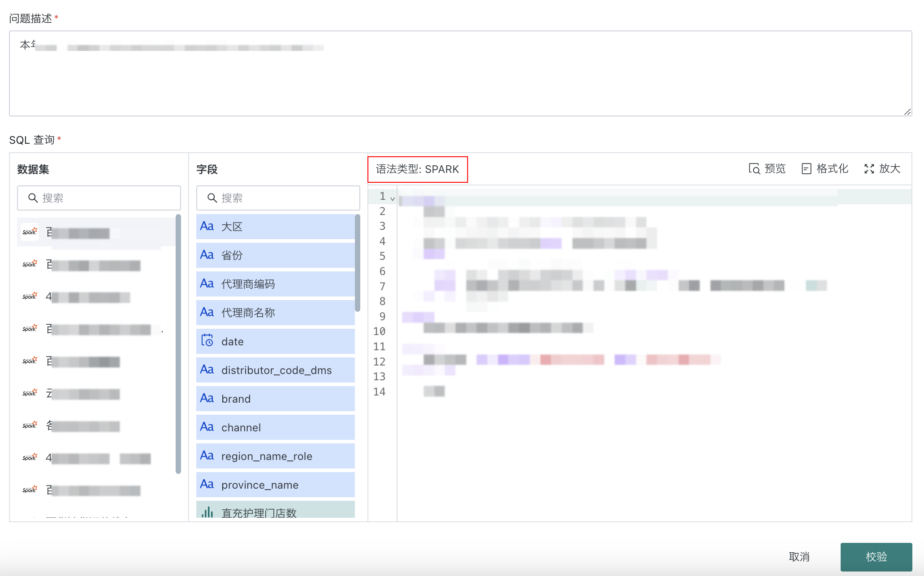Click the search icon in the 数据集 search box
924x576 pixels.
coord(33,198)
